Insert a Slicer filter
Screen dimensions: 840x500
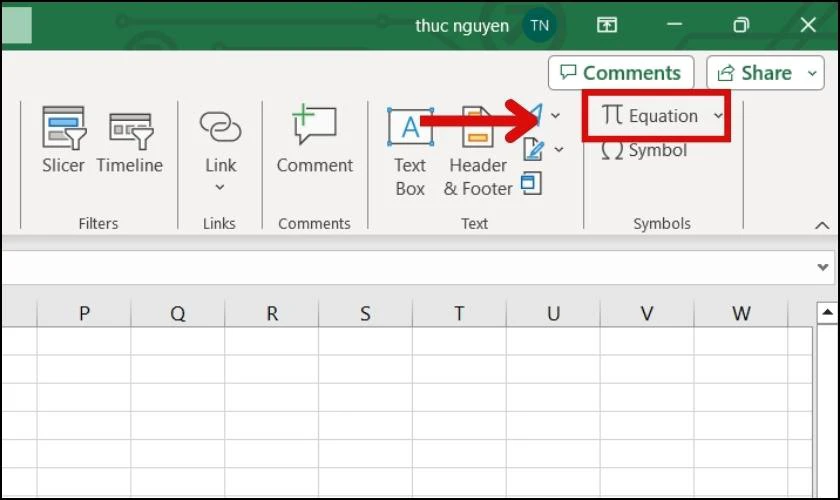63,139
